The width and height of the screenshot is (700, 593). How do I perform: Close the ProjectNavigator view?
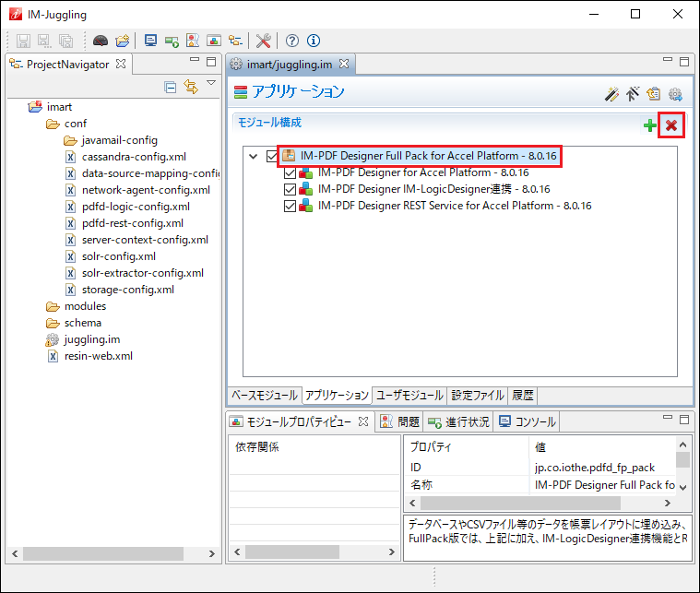tap(121, 64)
